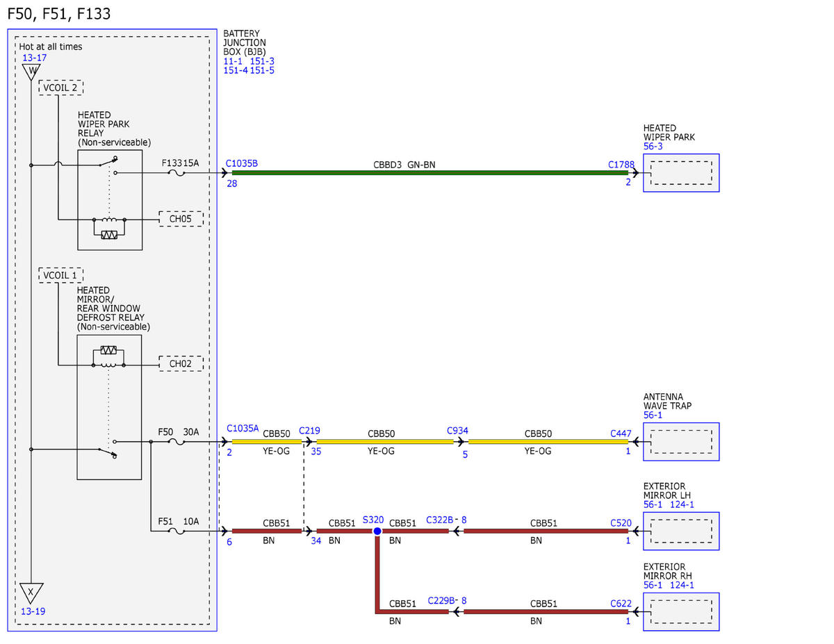The image size is (834, 644).
Task: Follow the 11-1 reference under Battery Junction Box
Action: (x=233, y=61)
